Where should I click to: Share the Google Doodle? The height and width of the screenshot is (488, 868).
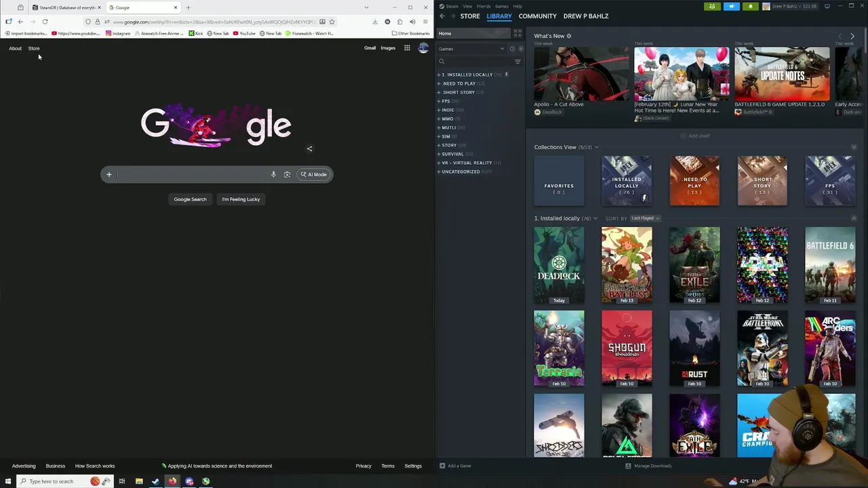(309, 149)
